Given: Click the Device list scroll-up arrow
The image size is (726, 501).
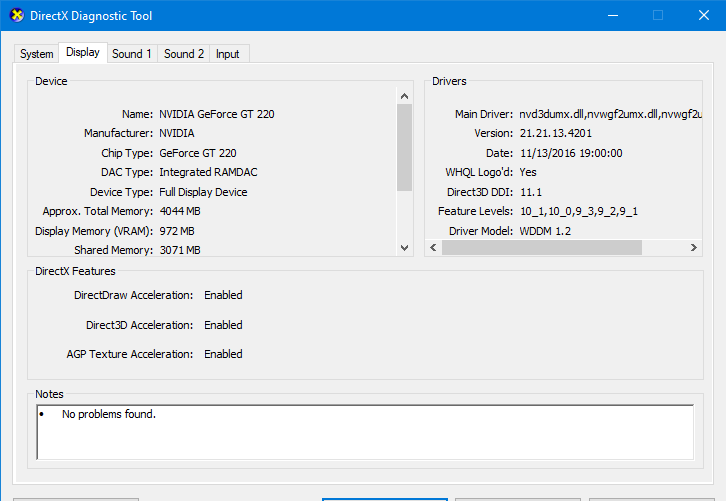Looking at the screenshot, I should point(404,96).
